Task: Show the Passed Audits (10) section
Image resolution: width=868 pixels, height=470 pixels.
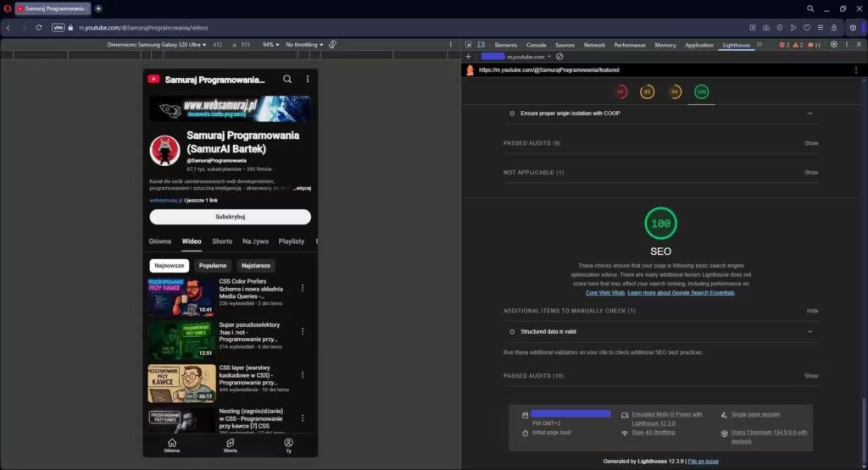Action: tap(811, 376)
